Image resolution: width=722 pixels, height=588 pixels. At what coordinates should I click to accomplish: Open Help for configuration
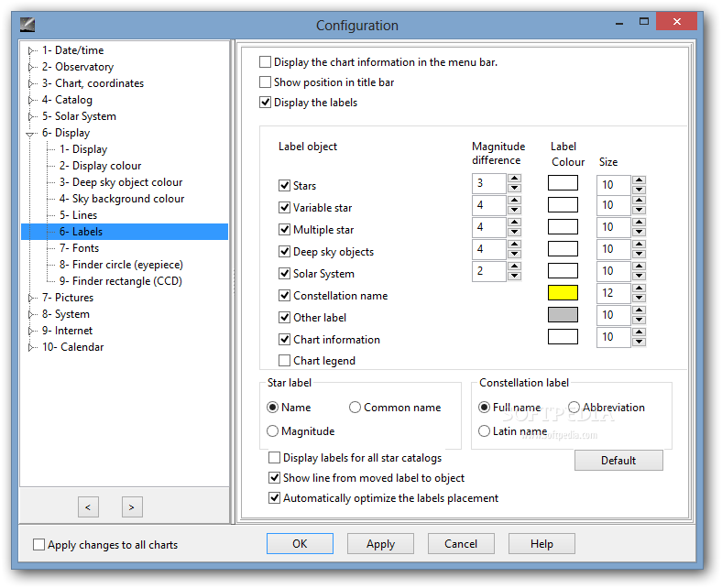point(541,544)
